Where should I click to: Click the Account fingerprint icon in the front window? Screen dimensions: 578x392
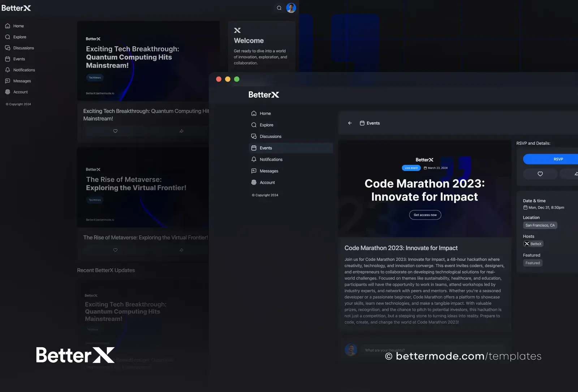tap(254, 182)
